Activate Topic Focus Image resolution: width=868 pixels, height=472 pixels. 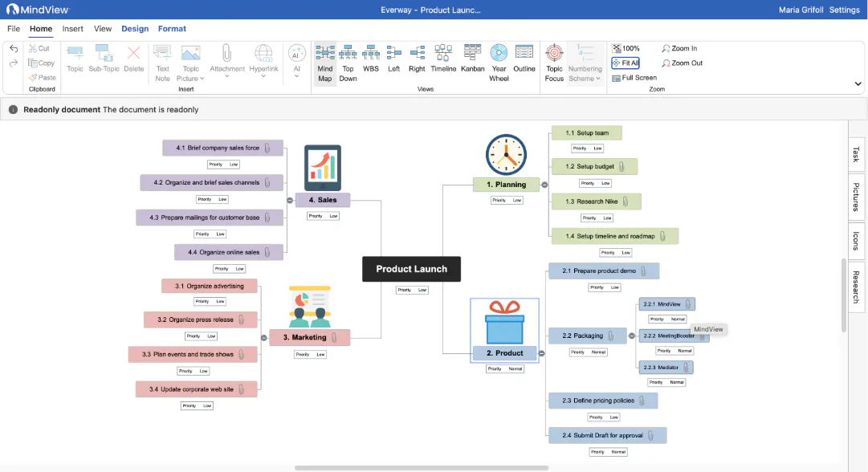click(x=554, y=63)
